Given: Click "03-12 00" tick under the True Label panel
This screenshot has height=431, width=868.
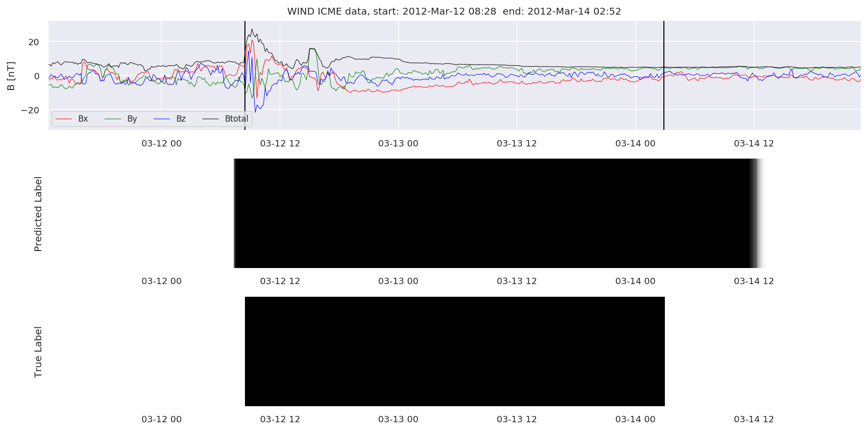Looking at the screenshot, I should pos(161,419).
